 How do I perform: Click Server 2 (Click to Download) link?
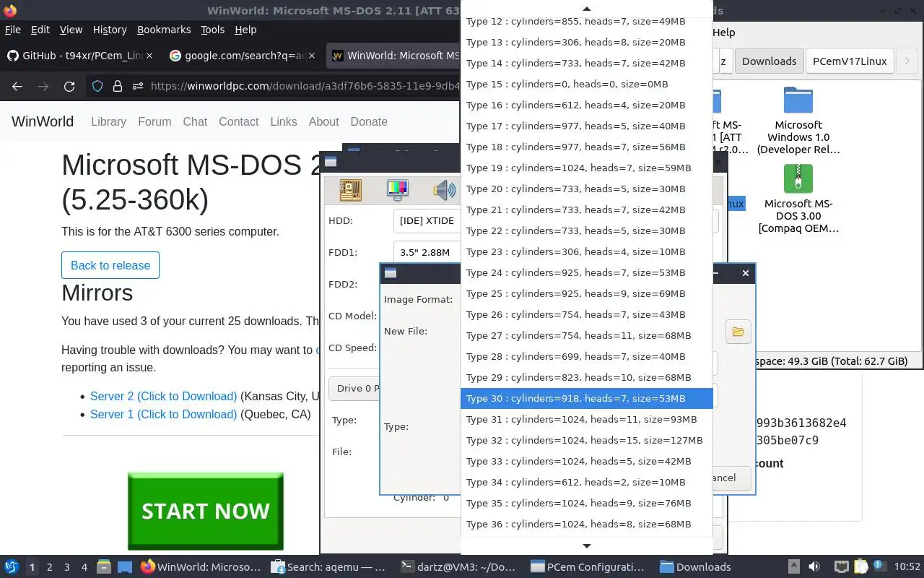[163, 397]
